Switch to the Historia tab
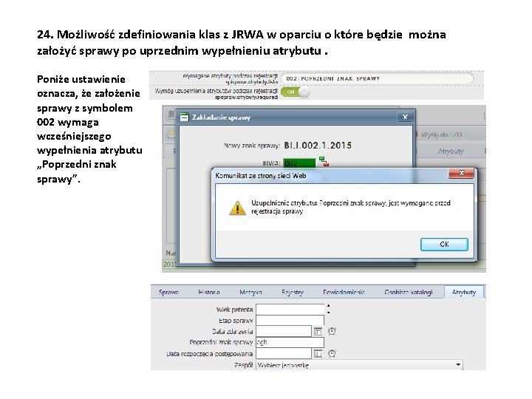 [209, 292]
